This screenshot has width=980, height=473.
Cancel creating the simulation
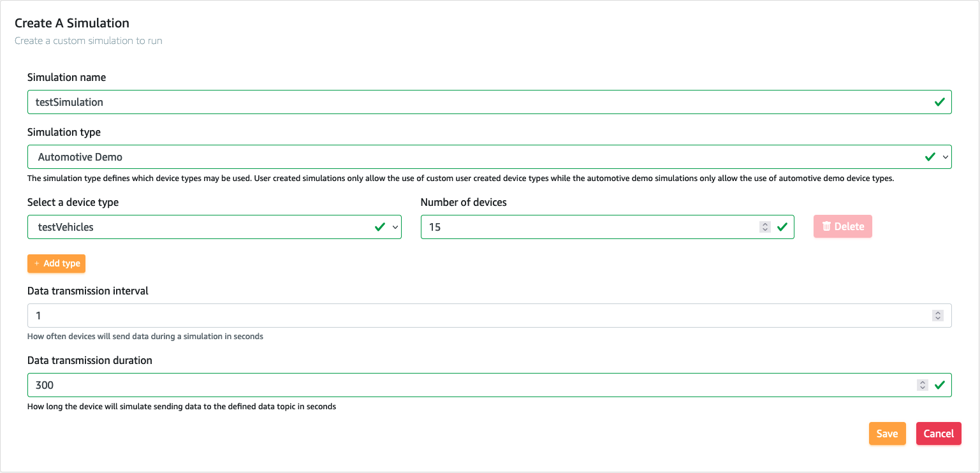(x=939, y=433)
